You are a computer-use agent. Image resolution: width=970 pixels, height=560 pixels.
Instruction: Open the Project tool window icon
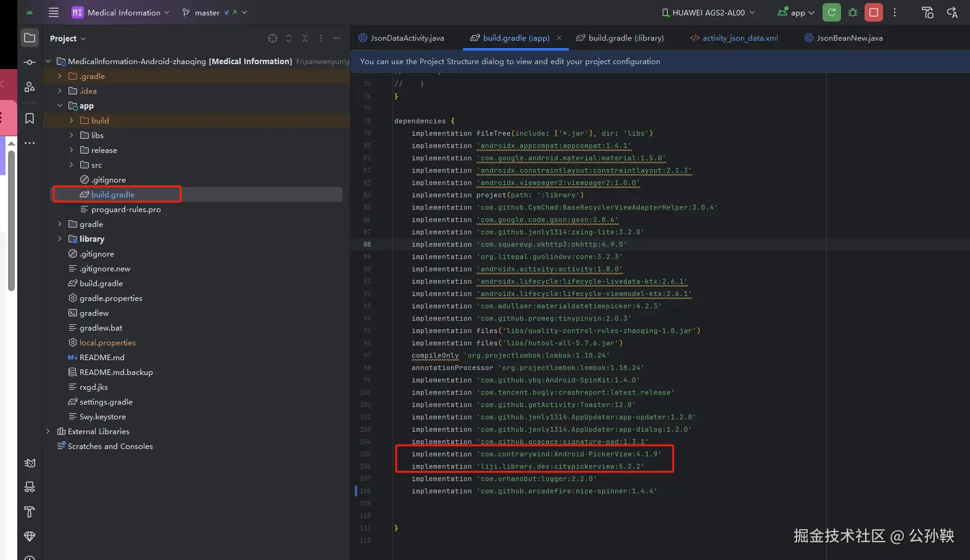click(30, 38)
